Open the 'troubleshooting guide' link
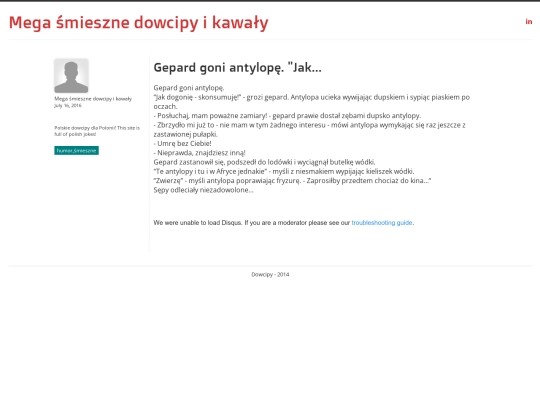 pos(382,223)
